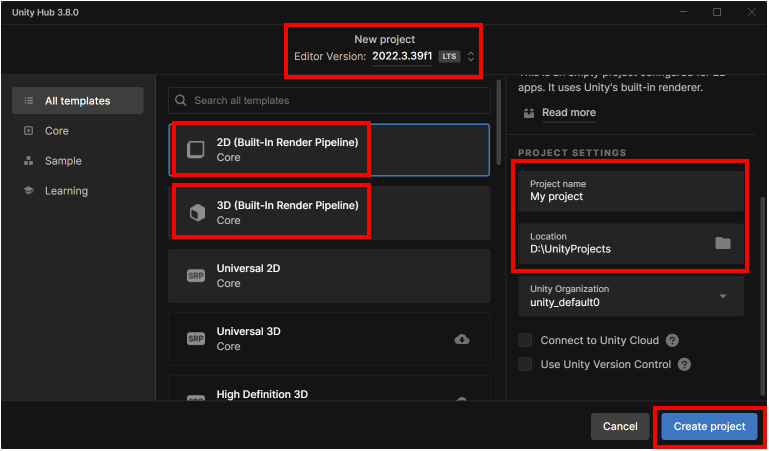Click the 3D template cube icon
This screenshot has height=451, width=769.
tap(197, 213)
